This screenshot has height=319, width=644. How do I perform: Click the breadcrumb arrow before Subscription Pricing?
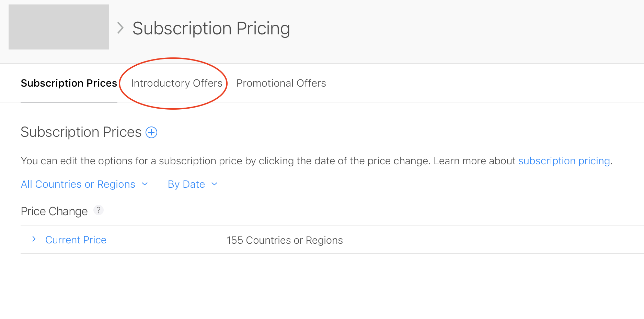[x=120, y=28]
